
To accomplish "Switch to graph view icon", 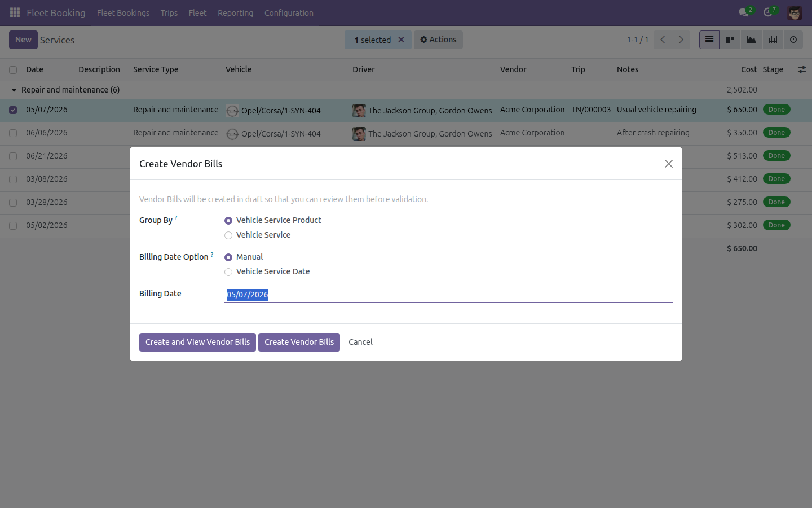I will [x=752, y=40].
